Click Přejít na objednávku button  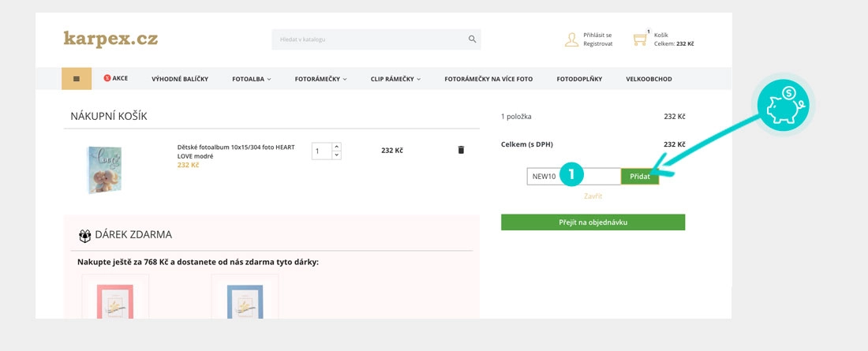(593, 222)
